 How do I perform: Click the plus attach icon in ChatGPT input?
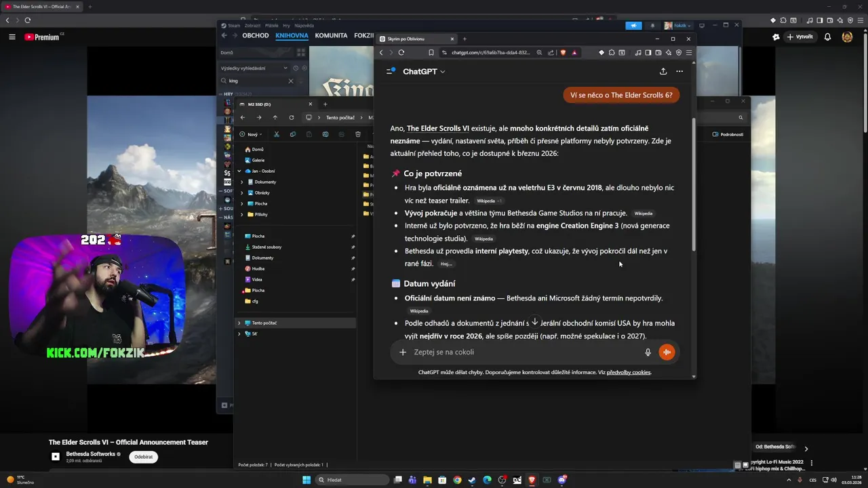tap(403, 352)
